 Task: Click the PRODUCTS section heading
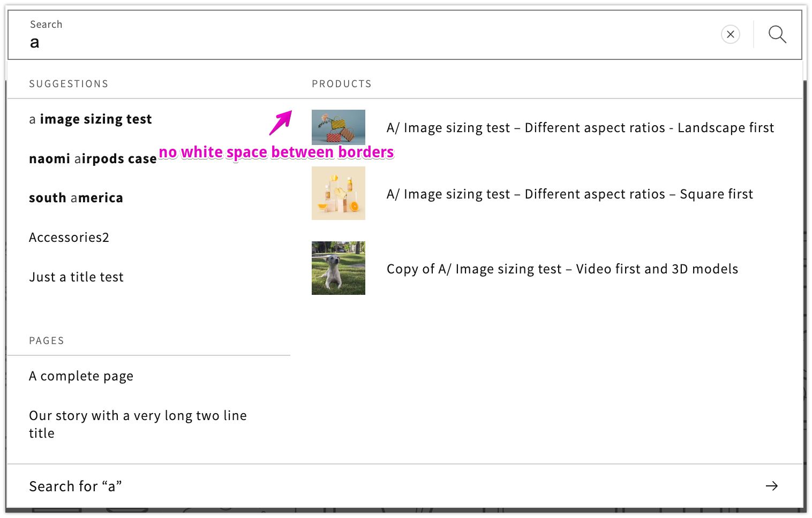pos(342,84)
